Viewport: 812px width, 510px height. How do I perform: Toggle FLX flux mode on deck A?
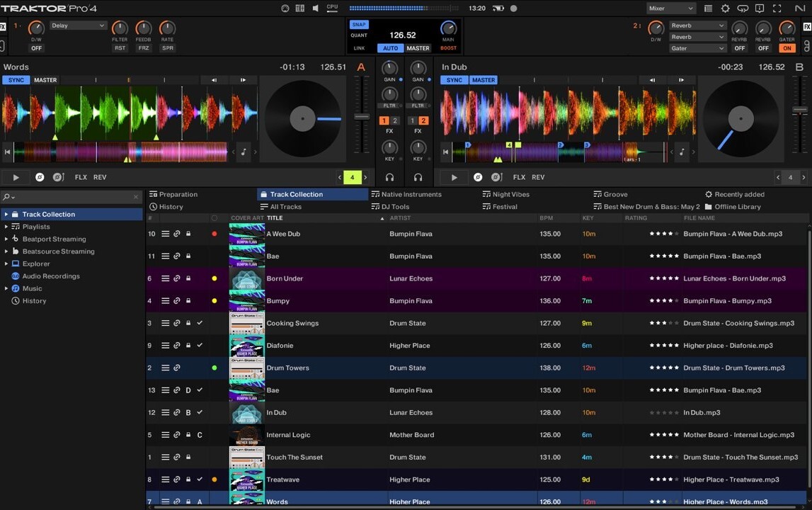81,177
